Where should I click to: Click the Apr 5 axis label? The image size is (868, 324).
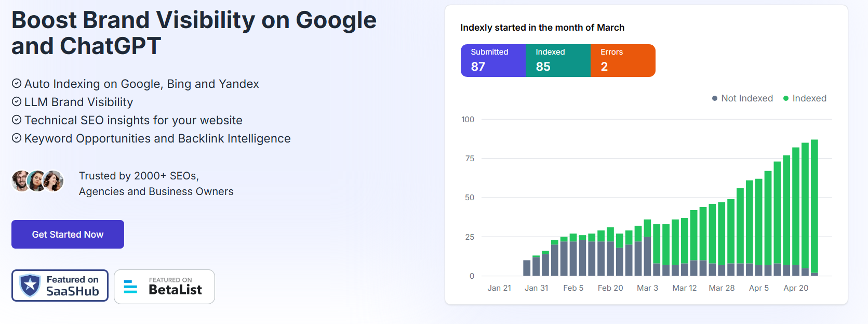pyautogui.click(x=759, y=288)
